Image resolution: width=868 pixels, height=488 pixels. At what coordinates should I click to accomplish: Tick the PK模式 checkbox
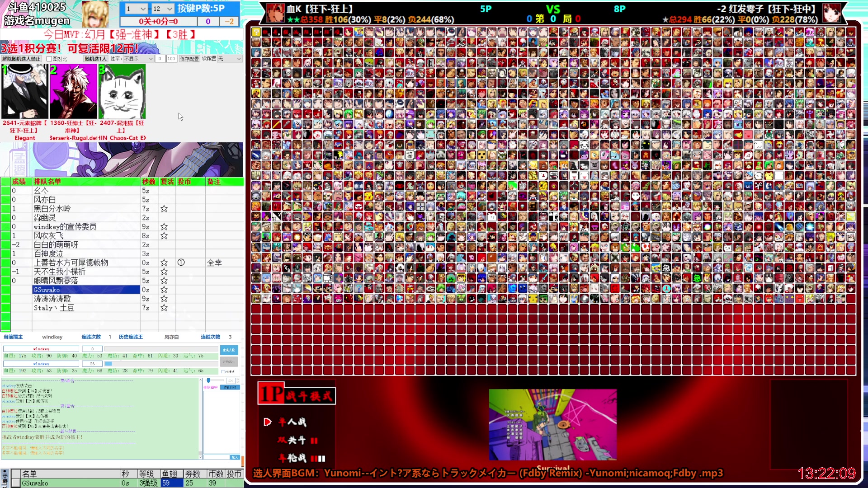click(x=223, y=371)
